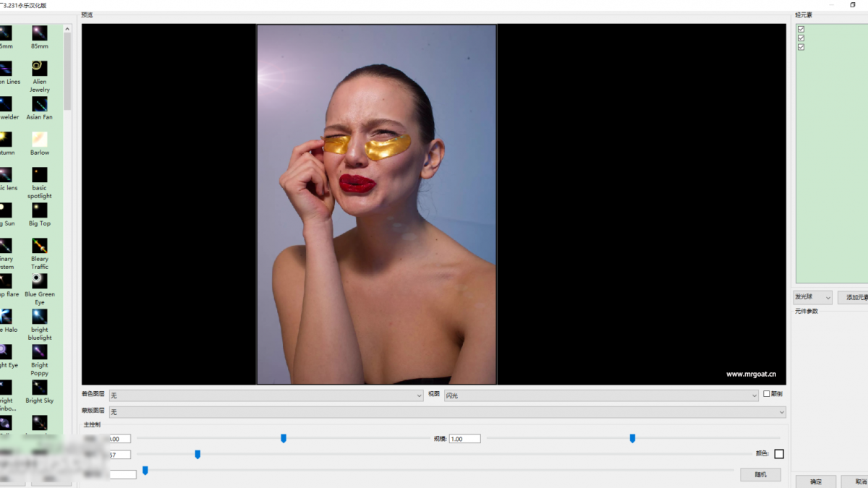Click the 规模 scale input field
The image size is (868, 488).
[x=464, y=439]
